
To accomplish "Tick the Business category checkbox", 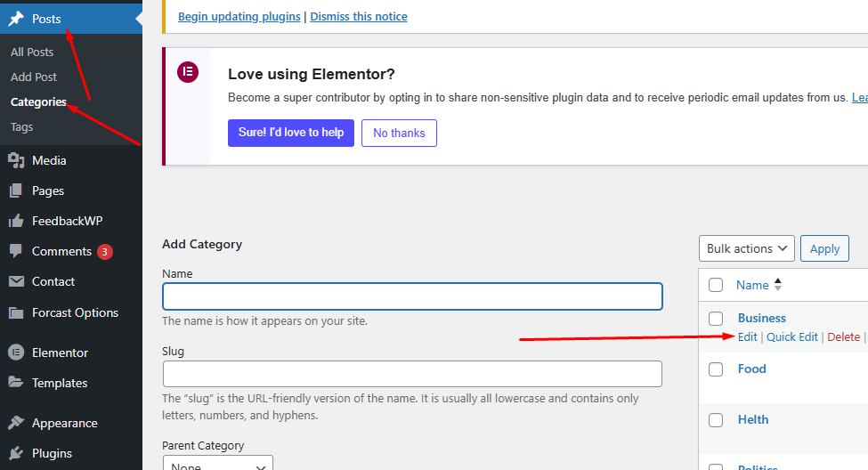I will pos(716,319).
